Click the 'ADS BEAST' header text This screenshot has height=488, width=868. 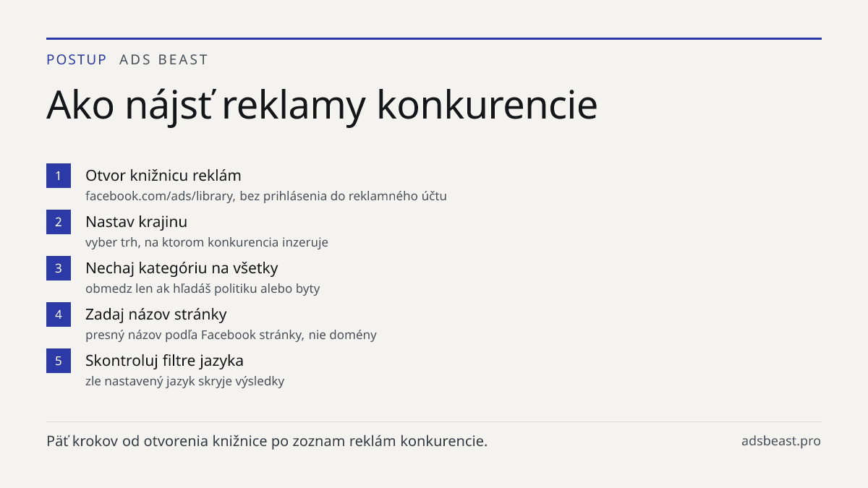(163, 60)
